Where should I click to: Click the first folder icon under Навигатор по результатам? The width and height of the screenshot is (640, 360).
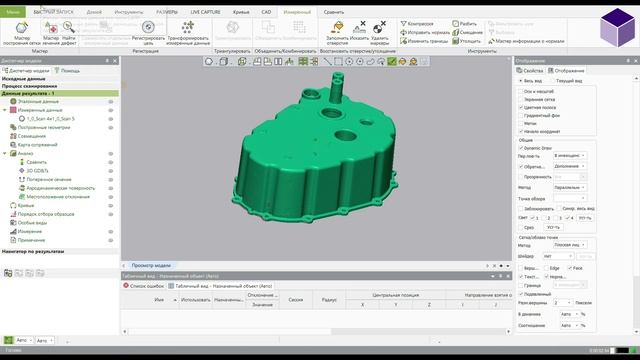[x=8, y=273]
